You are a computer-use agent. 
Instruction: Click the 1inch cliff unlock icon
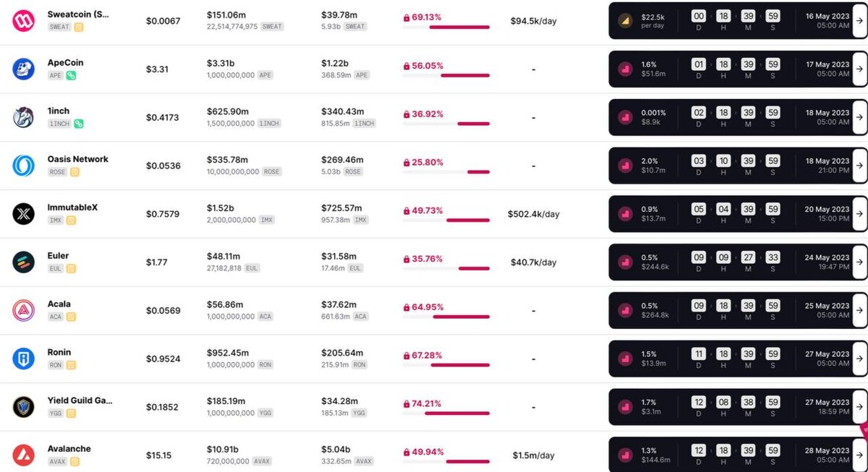click(x=625, y=117)
